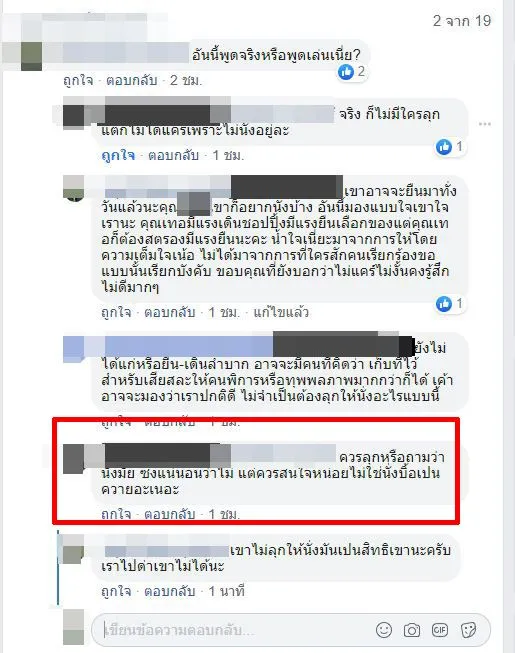Like the top comment 'อันนี้พูดจริงหรือพูดเล่นเนี่ย?'
Viewport: 515px width, 653px height.
pyautogui.click(x=78, y=80)
